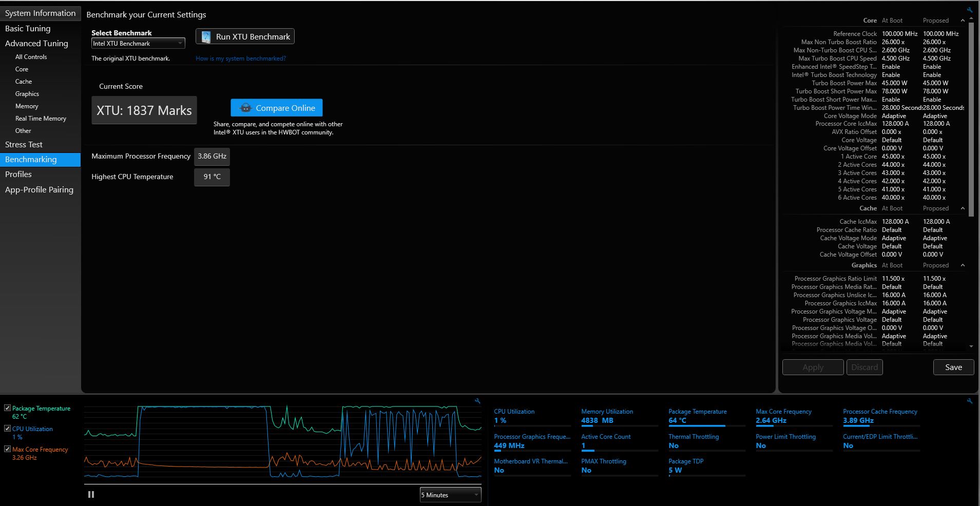The height and width of the screenshot is (506, 980).
Task: Click Reference Clock setting row
Action: (875, 34)
